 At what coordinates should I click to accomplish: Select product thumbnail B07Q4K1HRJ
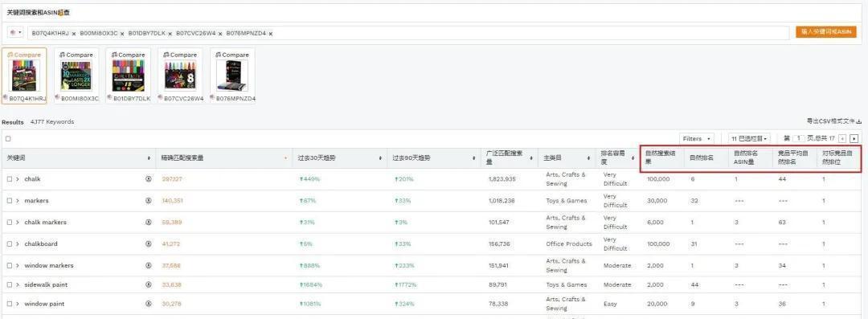(24, 76)
